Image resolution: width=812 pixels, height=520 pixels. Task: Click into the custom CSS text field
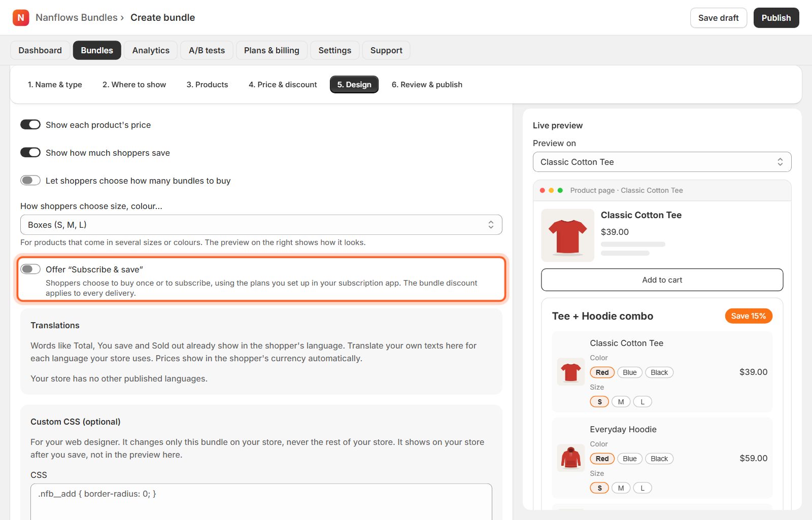261,502
